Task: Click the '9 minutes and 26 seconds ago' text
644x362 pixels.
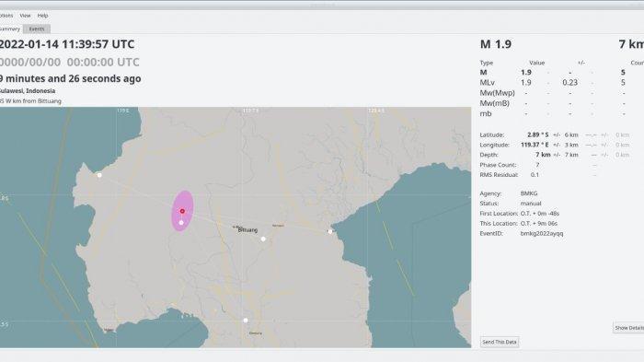Action: [x=70, y=78]
